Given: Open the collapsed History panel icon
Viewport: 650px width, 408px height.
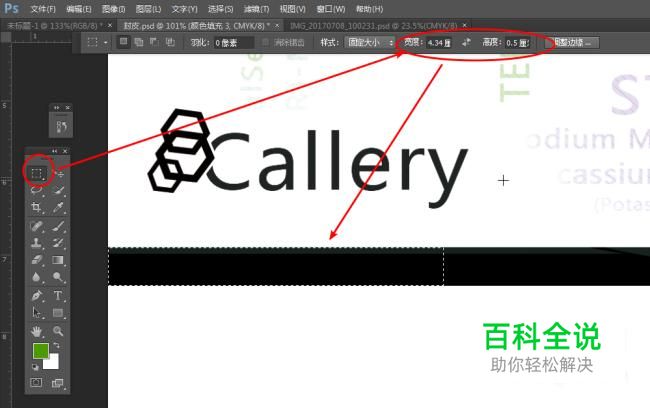Looking at the screenshot, I should click(x=61, y=126).
